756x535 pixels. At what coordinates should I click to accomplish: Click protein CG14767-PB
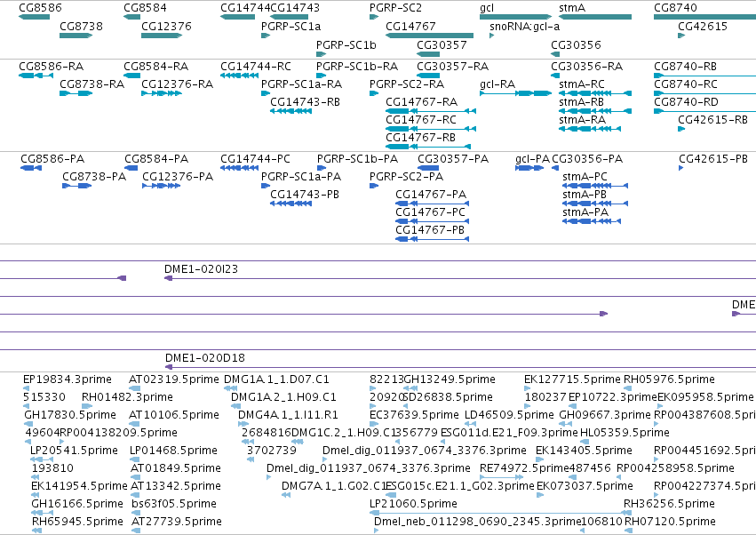click(x=432, y=239)
